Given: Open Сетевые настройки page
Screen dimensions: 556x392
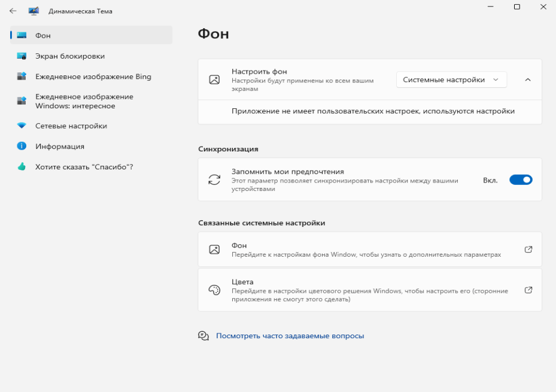Looking at the screenshot, I should click(91, 126).
